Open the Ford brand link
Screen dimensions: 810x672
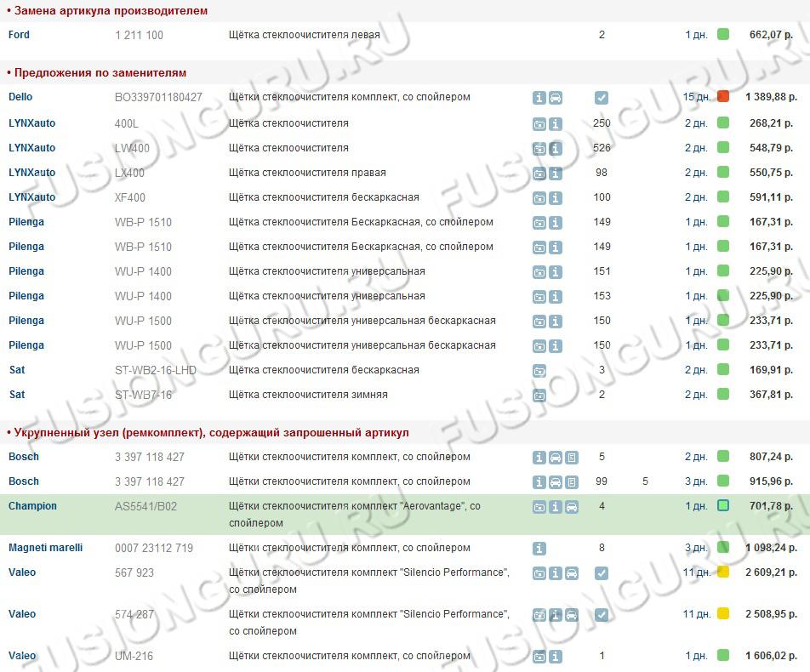(x=19, y=35)
